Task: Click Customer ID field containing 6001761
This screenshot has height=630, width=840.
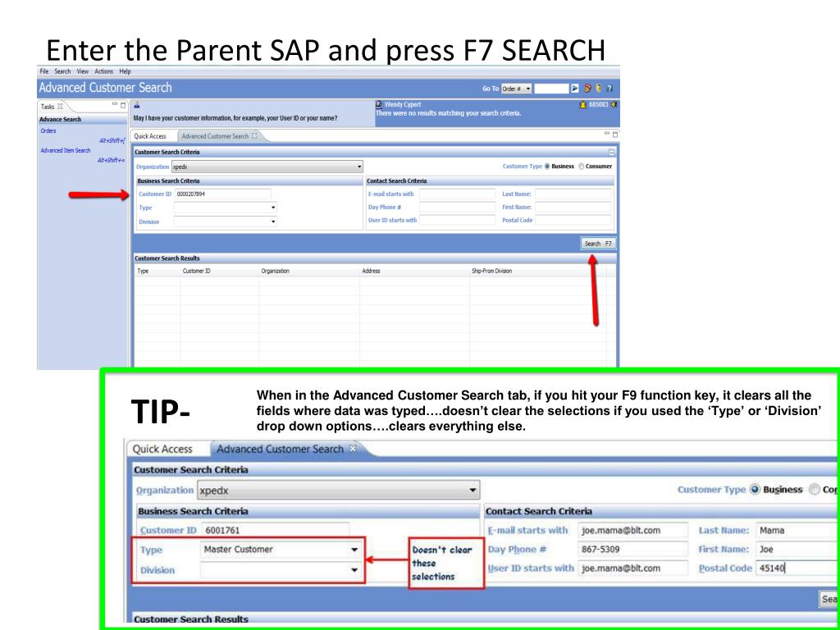Action: pyautogui.click(x=276, y=531)
